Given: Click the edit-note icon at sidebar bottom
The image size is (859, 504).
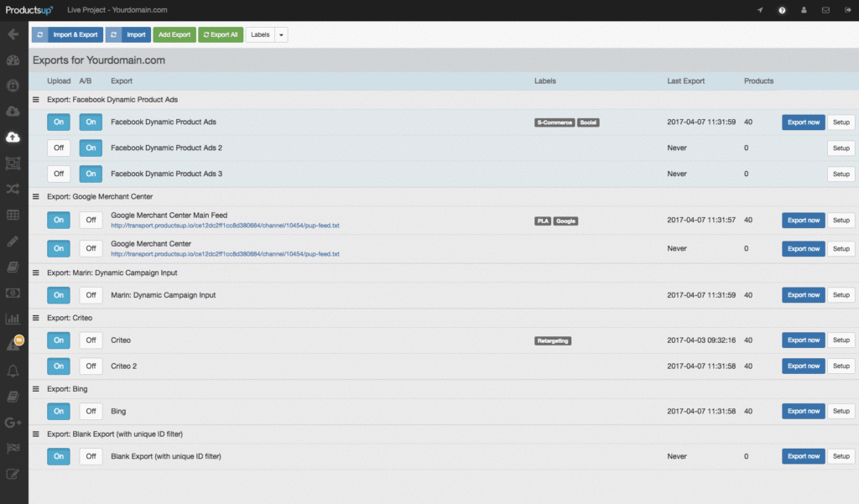Looking at the screenshot, I should click(13, 474).
